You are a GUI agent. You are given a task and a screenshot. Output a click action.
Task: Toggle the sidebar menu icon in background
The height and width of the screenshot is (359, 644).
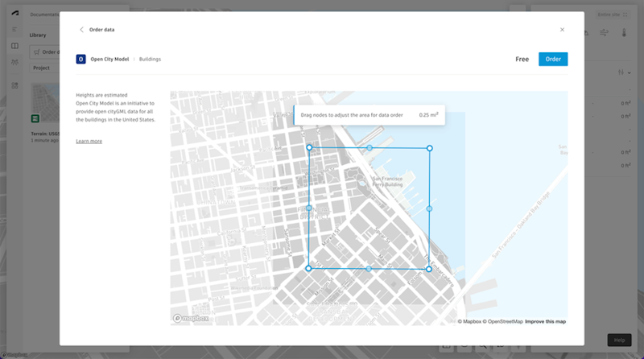[x=14, y=29]
